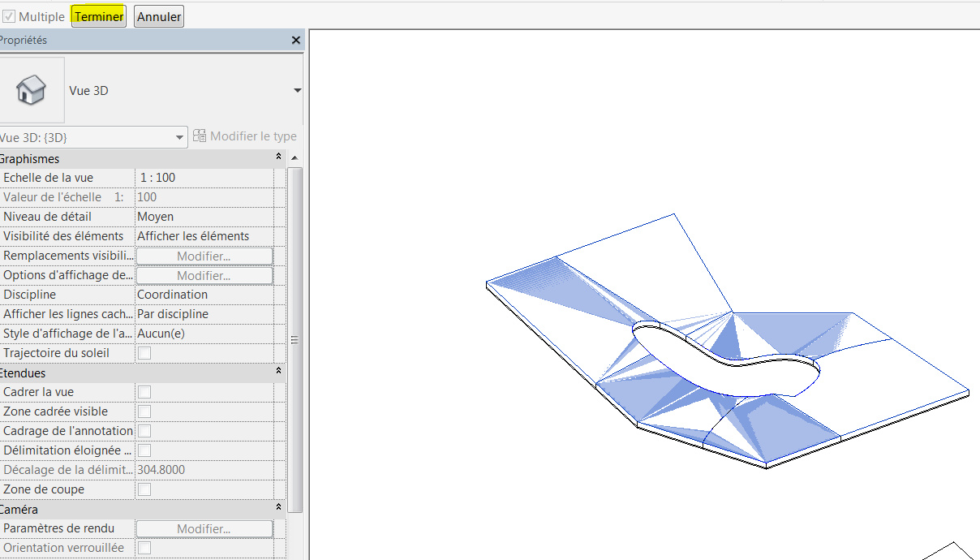Enable Trajectoire du soleil checkbox
Image resolution: width=980 pixels, height=560 pixels.
click(x=144, y=353)
